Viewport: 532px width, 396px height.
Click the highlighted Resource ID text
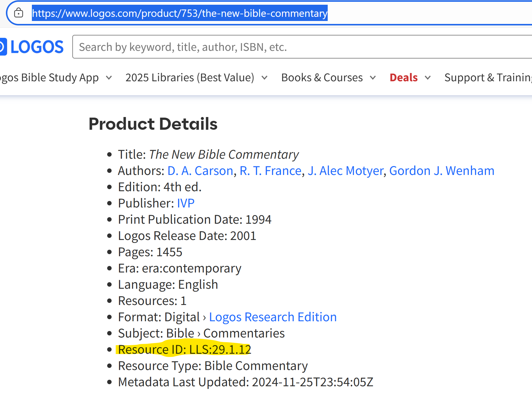(x=185, y=350)
